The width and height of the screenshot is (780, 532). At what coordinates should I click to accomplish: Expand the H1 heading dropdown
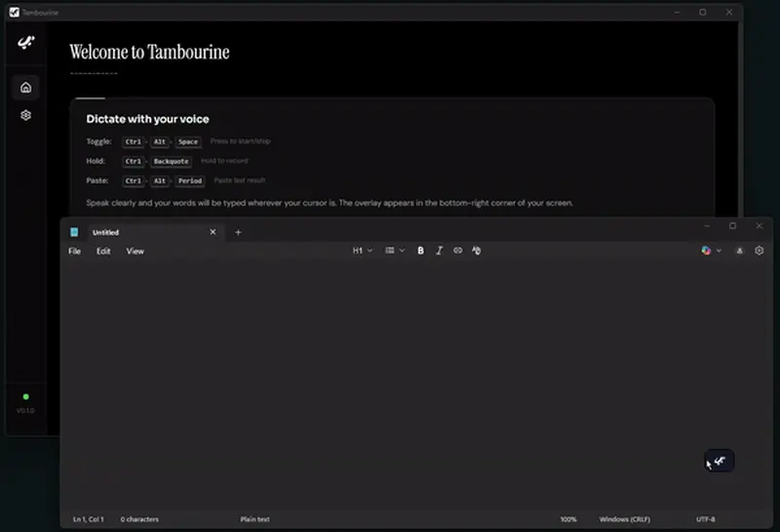click(362, 250)
